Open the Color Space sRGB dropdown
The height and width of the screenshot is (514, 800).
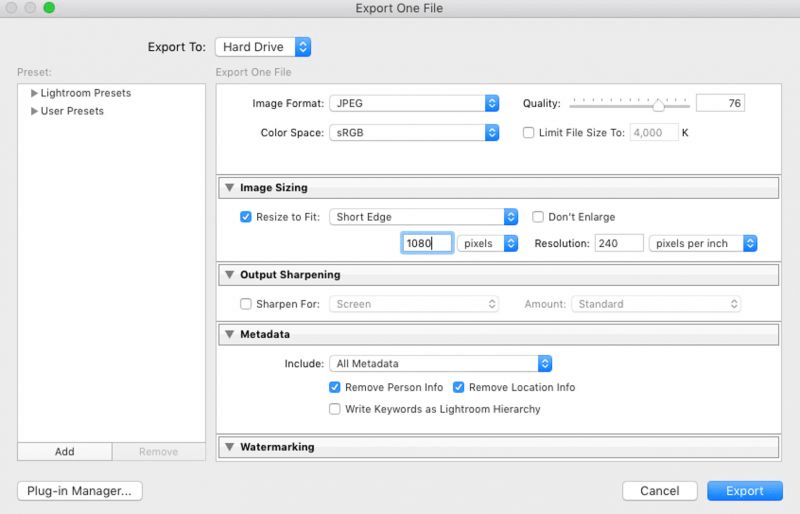[414, 132]
